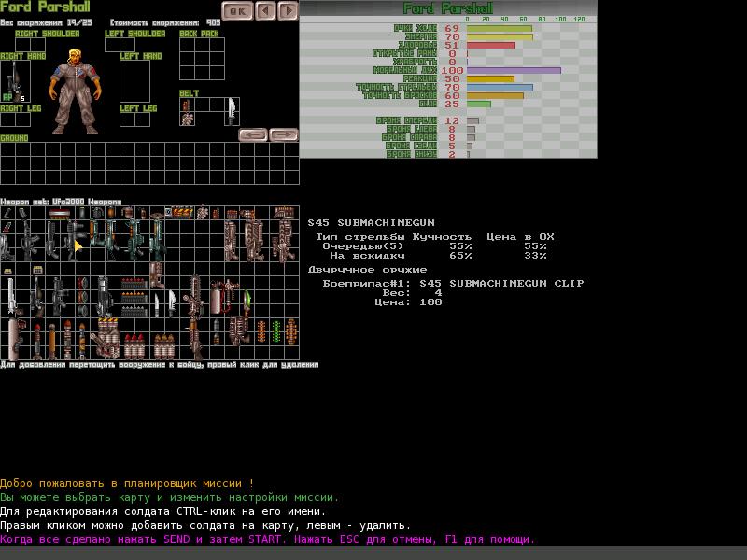Viewport: 747px width, 560px height.
Task: Pick the knife stored in the belt
Action: pyautogui.click(x=230, y=111)
